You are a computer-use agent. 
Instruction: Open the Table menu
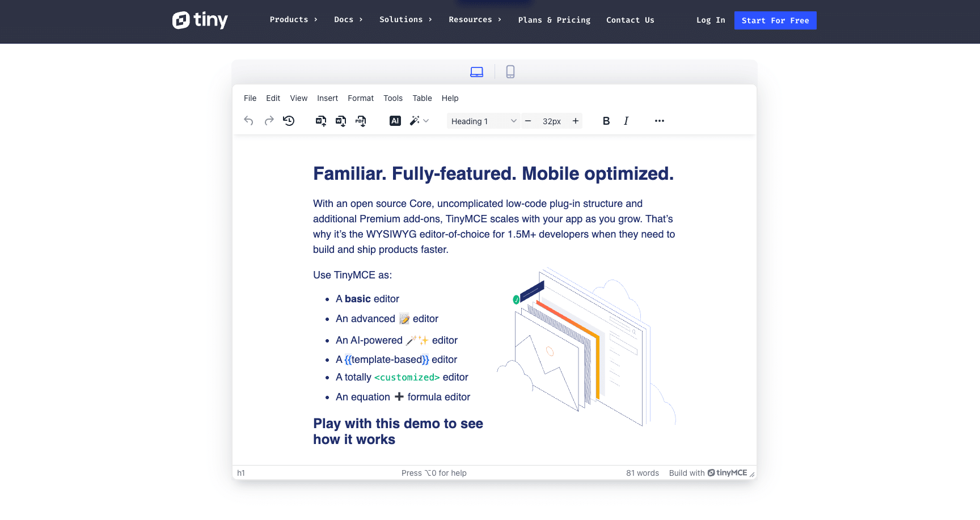point(422,98)
